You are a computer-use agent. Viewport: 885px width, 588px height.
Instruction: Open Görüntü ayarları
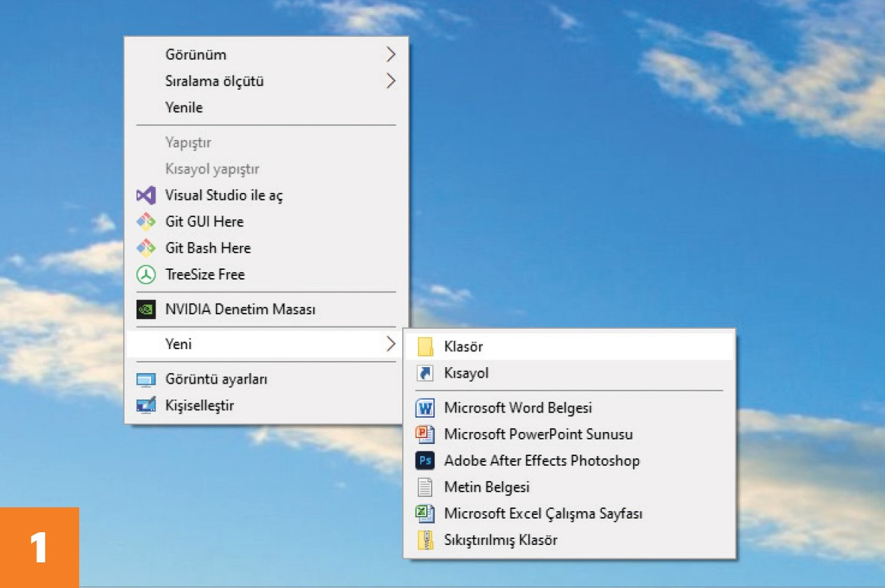point(266,379)
